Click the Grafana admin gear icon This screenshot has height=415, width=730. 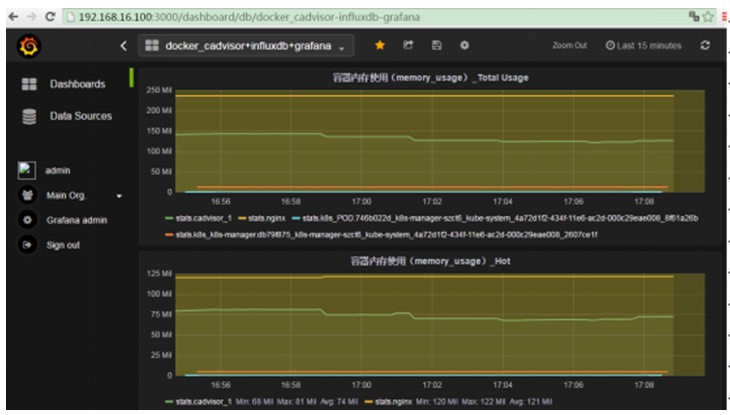[x=27, y=220]
